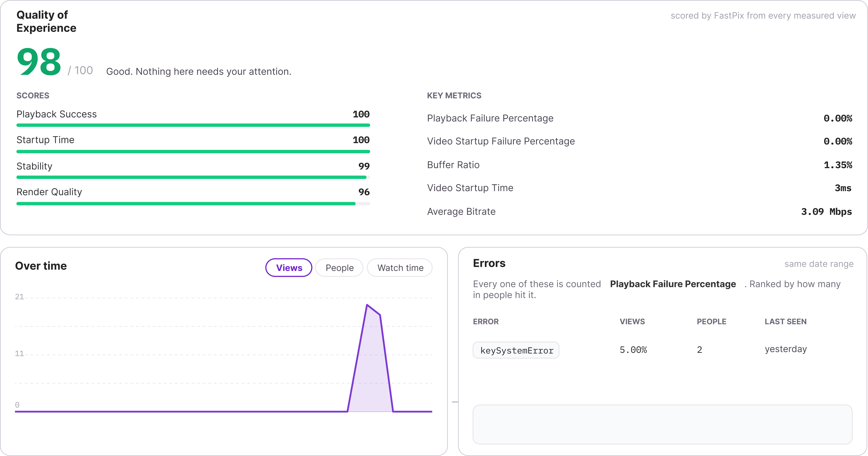Click the Playback Success score bar
This screenshot has width=868, height=456.
(193, 125)
